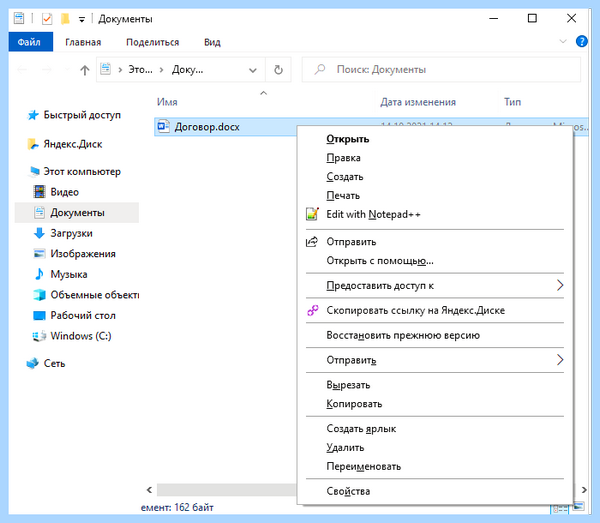This screenshot has height=523, width=600.
Task: Click the horizontal scrollbar left arrow
Action: [x=149, y=490]
